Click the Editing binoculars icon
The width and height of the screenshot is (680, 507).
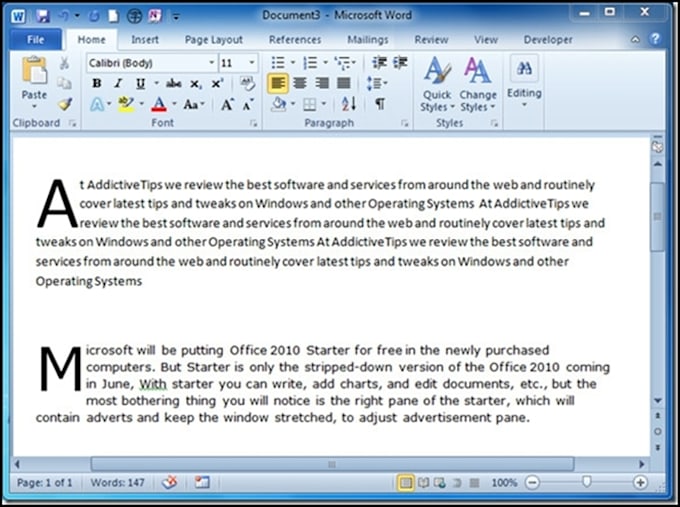524,68
